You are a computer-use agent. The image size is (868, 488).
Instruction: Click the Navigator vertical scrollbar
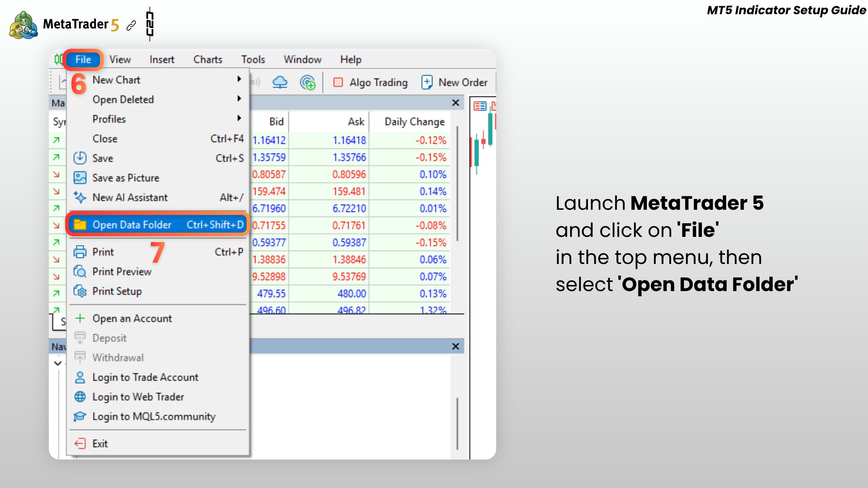point(457,424)
